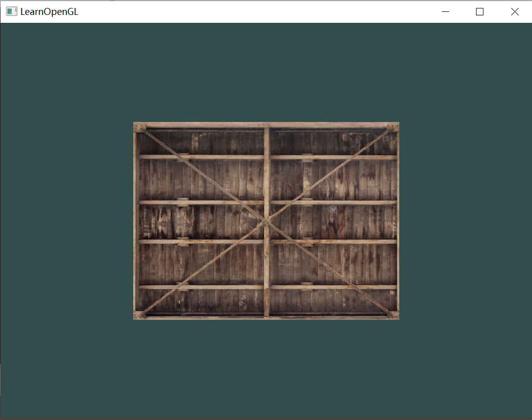Image resolution: width=532 pixels, height=420 pixels.
Task: Click the LearnOpenGL window app icon
Action: pyautogui.click(x=11, y=11)
